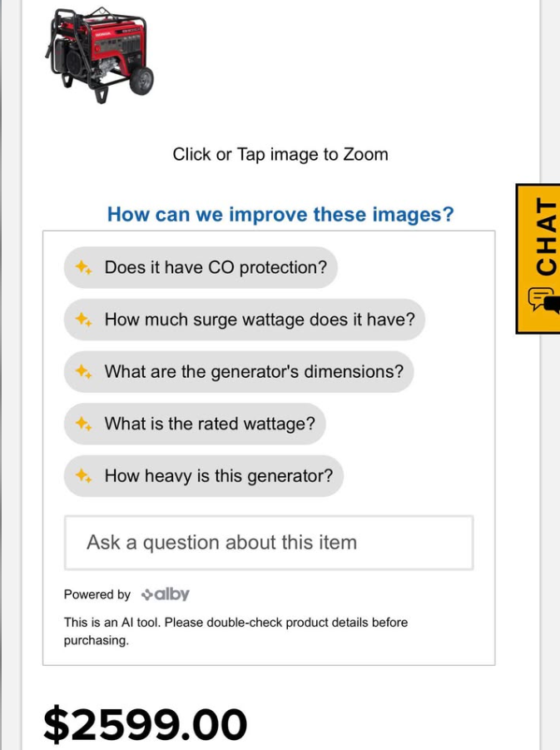This screenshot has height=750, width=560.
Task: Select 'How much surge wattage does it have?'
Action: (x=259, y=320)
